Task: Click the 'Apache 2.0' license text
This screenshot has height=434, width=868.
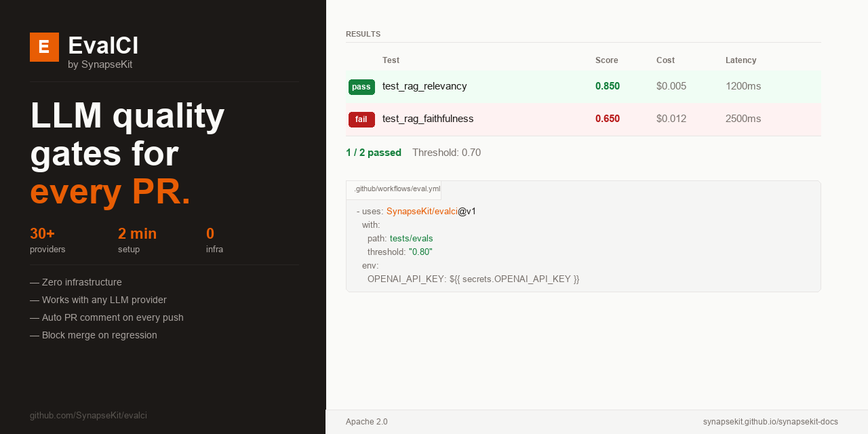Action: (367, 422)
